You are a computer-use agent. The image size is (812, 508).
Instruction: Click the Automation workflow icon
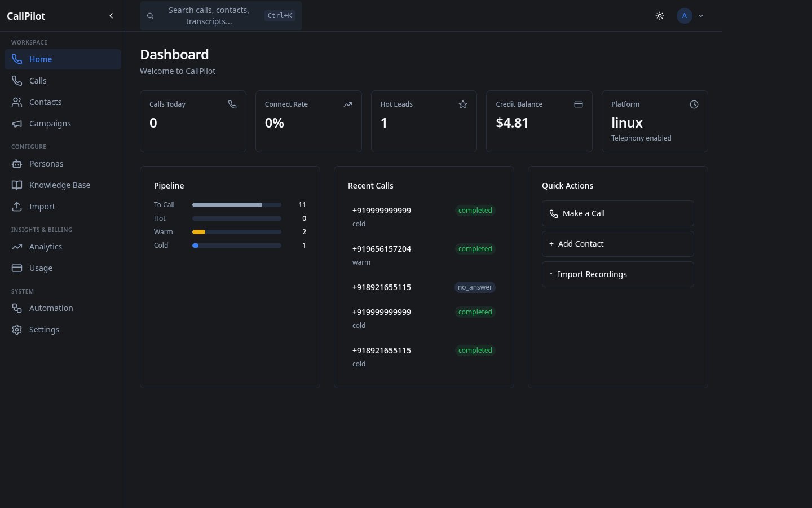pyautogui.click(x=17, y=308)
